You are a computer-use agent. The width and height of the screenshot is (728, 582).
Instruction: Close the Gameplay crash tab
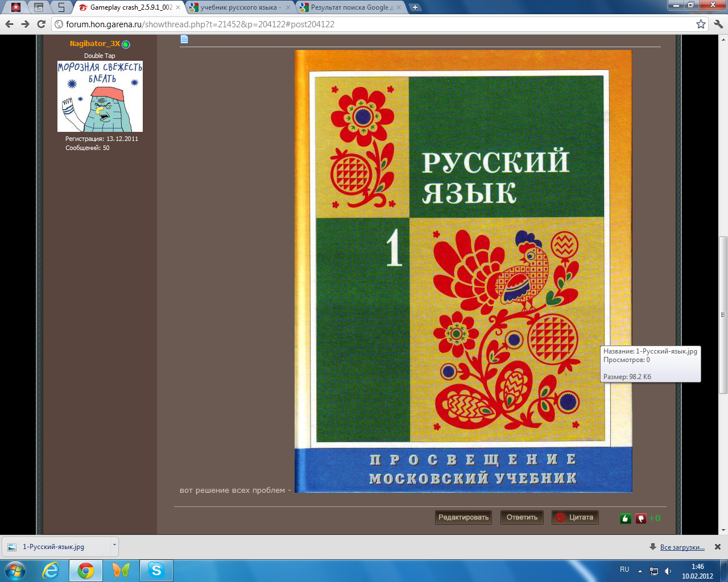(178, 7)
